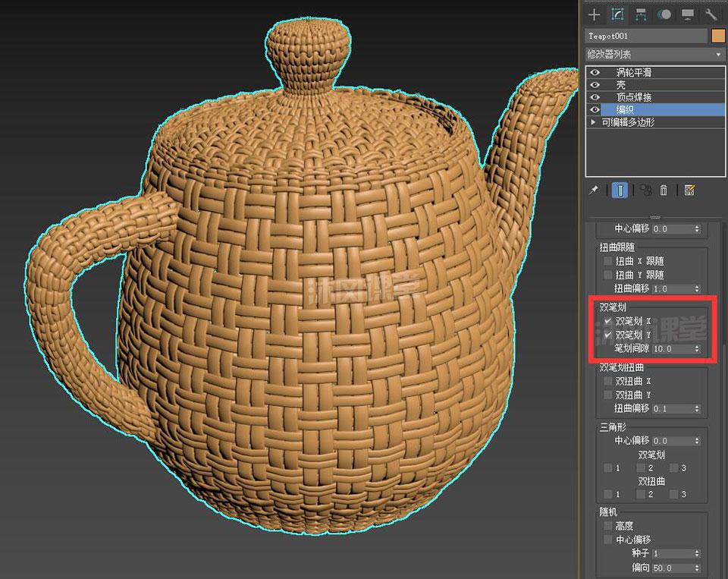The image size is (728, 579).
Task: Hide the 涡轮平滑 modifier with eye icon
Action: pyautogui.click(x=595, y=73)
